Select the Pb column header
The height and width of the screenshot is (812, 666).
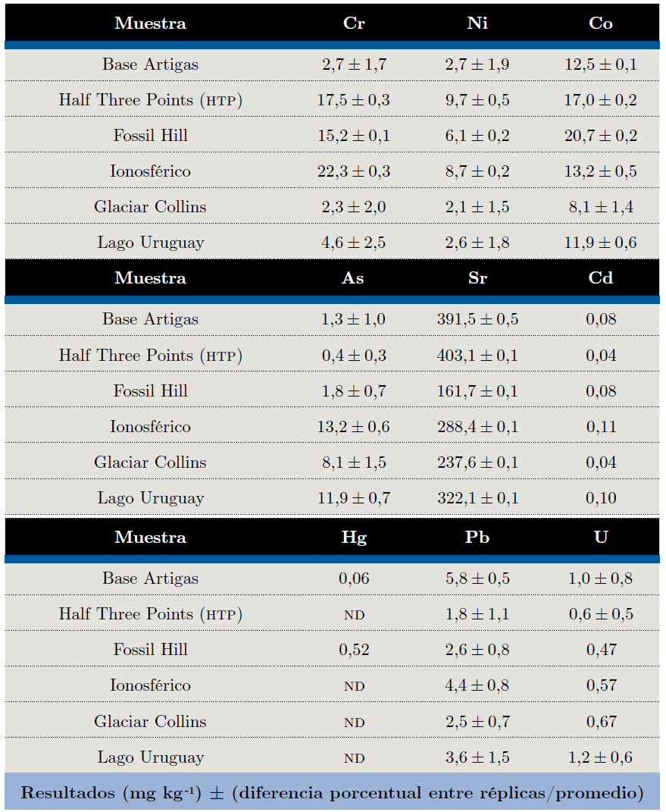click(x=477, y=537)
